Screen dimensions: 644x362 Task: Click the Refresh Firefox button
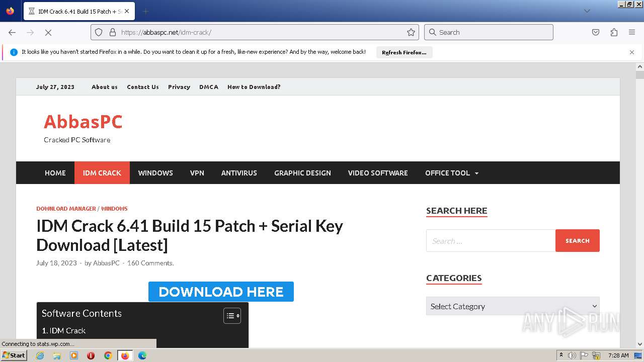(404, 52)
